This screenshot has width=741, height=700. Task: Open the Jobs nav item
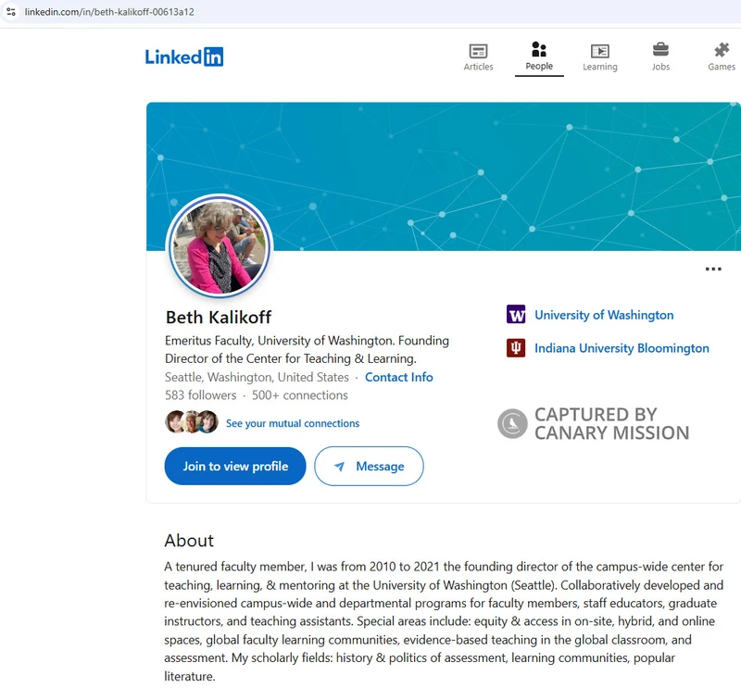click(660, 57)
